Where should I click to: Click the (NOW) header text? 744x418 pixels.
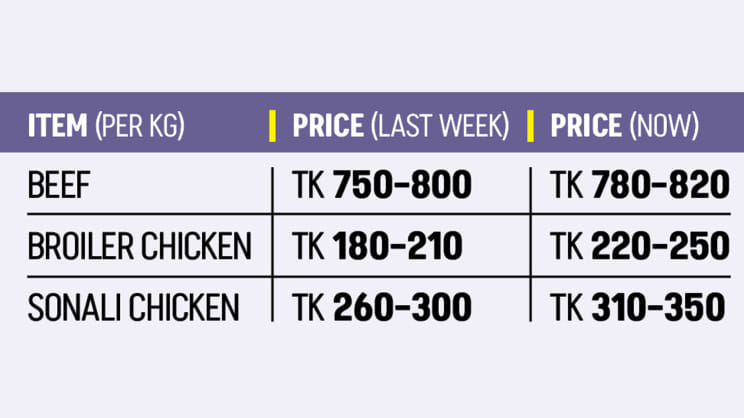click(663, 125)
